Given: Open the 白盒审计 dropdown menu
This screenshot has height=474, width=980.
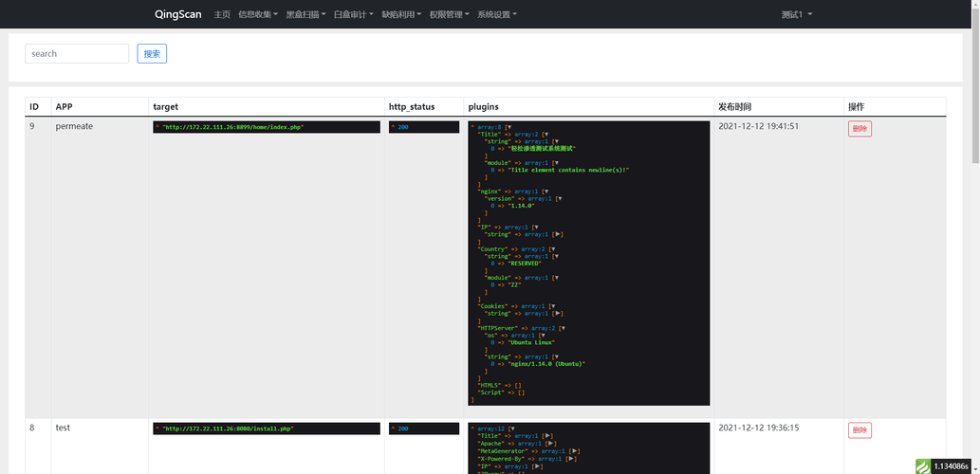Looking at the screenshot, I should click(354, 14).
